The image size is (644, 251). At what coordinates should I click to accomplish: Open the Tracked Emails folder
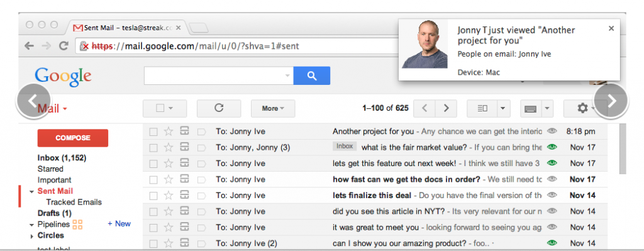tap(74, 202)
